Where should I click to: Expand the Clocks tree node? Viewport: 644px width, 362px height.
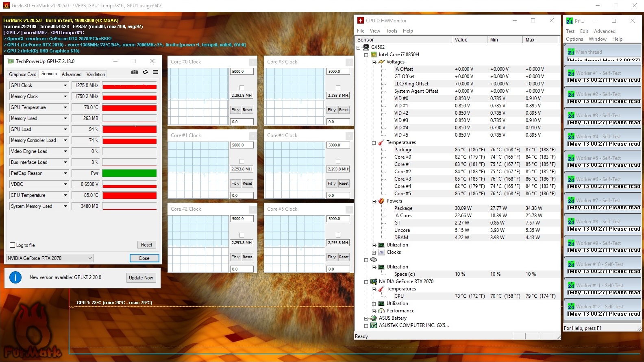tap(374, 252)
